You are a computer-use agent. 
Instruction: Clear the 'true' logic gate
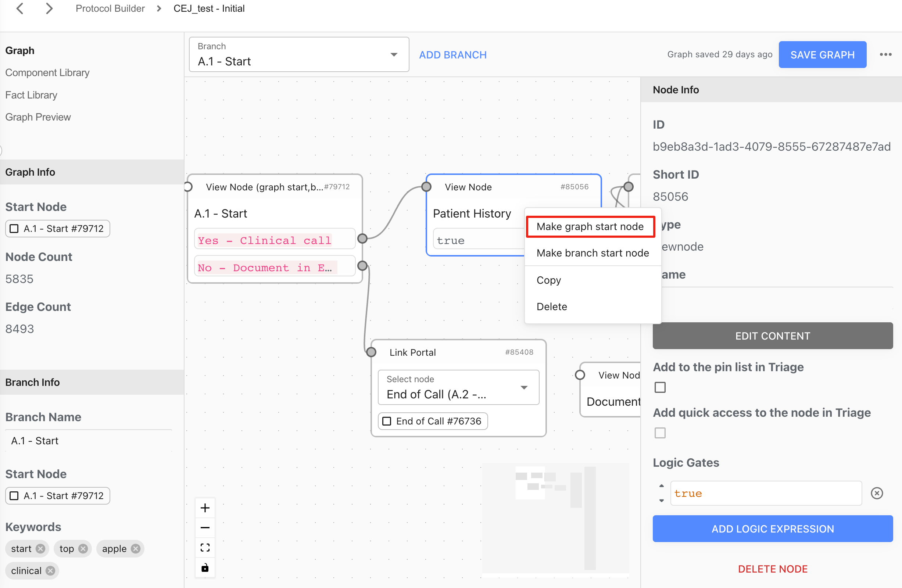(877, 493)
